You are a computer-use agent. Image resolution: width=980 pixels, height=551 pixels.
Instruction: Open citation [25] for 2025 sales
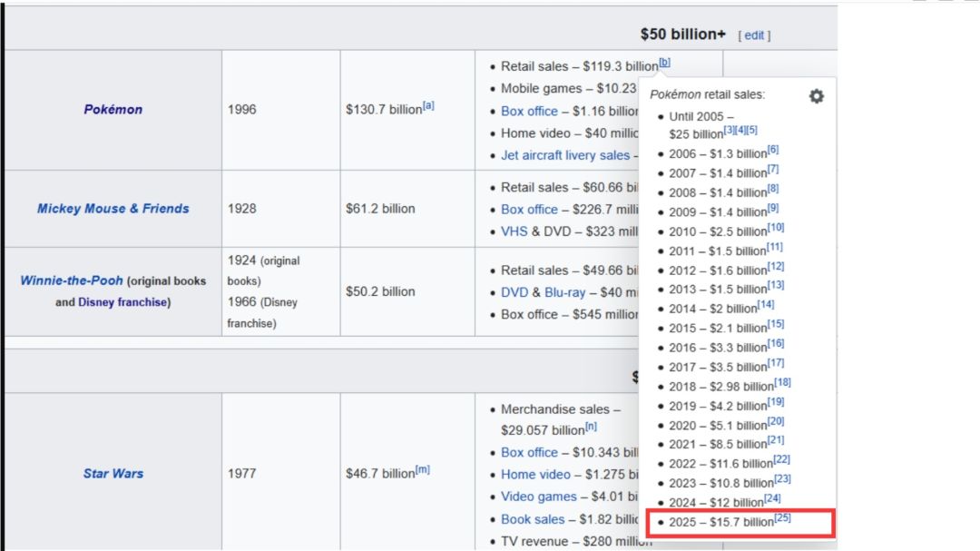782,517
